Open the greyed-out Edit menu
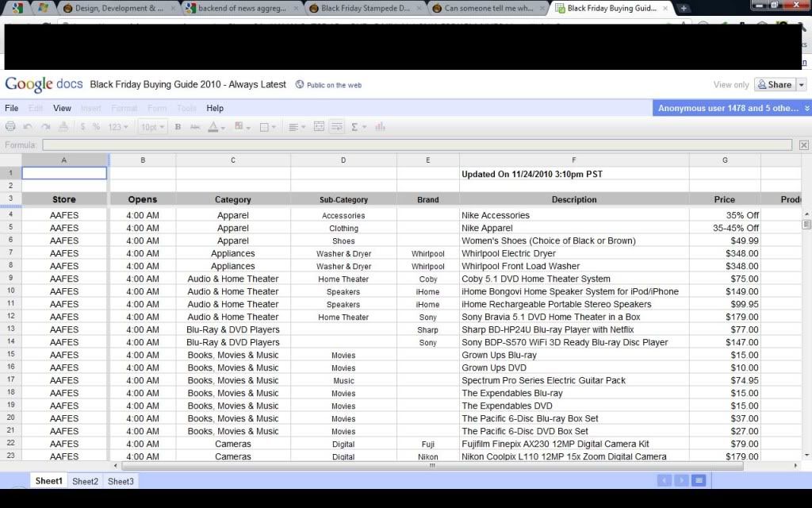This screenshot has height=508, width=812. pos(36,108)
